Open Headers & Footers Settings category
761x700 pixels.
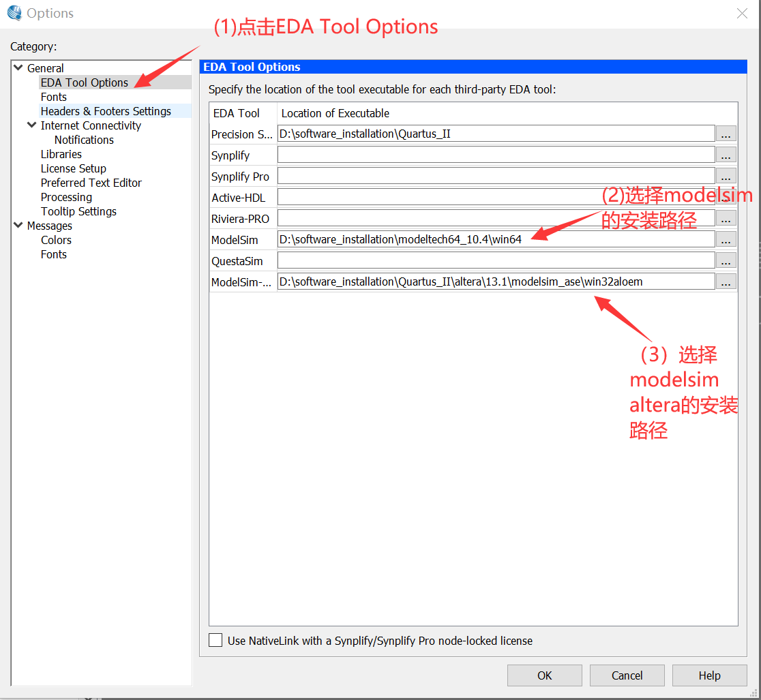coord(106,111)
